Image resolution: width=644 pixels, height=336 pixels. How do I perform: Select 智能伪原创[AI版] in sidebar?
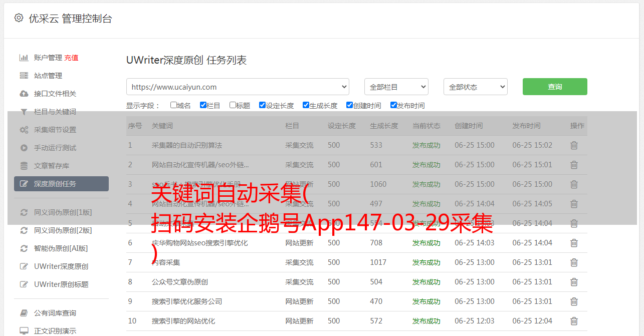pyautogui.click(x=61, y=248)
